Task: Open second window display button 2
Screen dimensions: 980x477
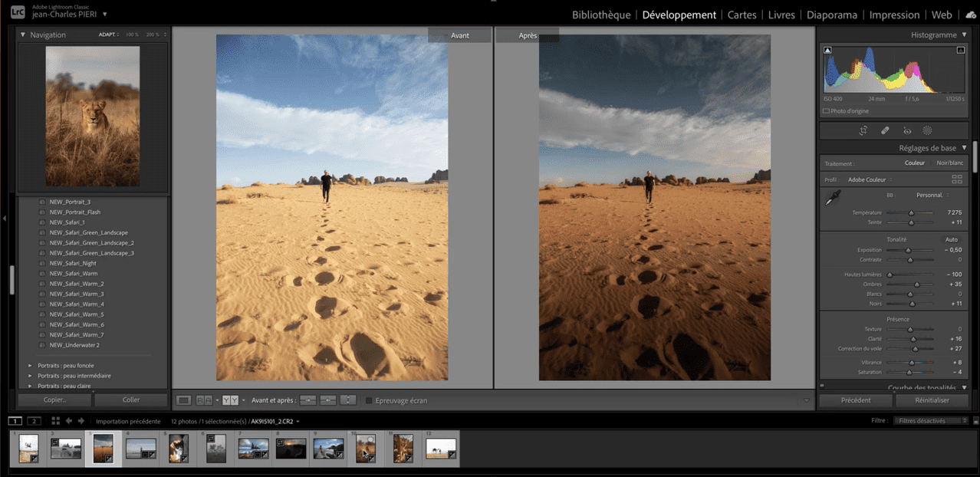Action: (34, 421)
